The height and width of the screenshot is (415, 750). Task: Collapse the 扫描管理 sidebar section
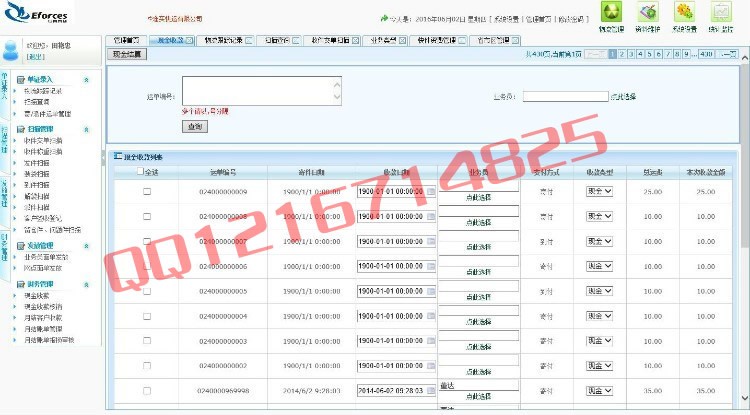click(x=87, y=129)
